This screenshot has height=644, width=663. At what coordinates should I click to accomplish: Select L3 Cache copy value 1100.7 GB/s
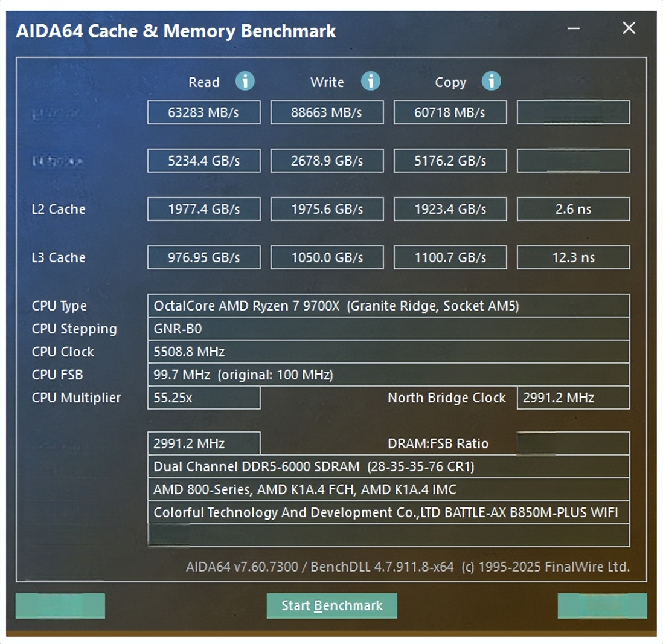click(450, 257)
